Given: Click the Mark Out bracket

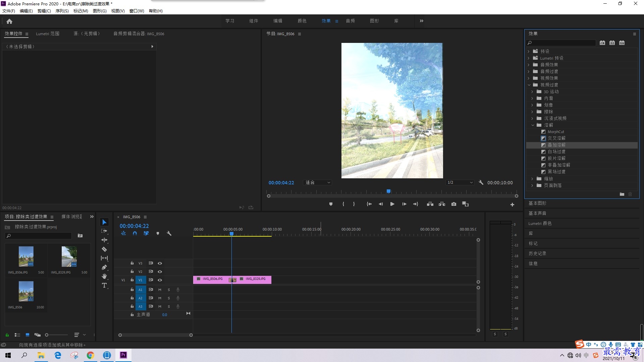Looking at the screenshot, I should (354, 204).
